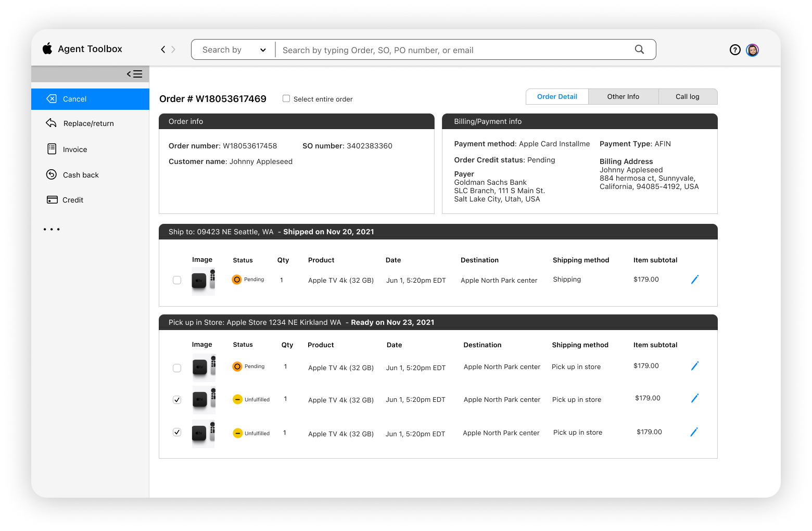Viewport: 812px width, 531px height.
Task: Check the pending pickup item's checkbox
Action: pos(177,368)
